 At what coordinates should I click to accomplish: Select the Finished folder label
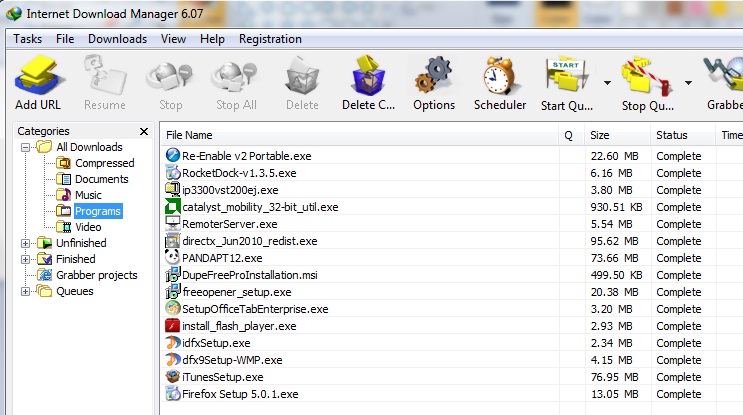tap(75, 259)
